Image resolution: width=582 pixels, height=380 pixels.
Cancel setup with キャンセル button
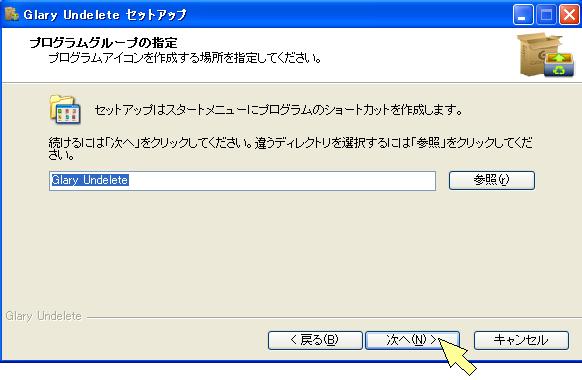pyautogui.click(x=521, y=340)
